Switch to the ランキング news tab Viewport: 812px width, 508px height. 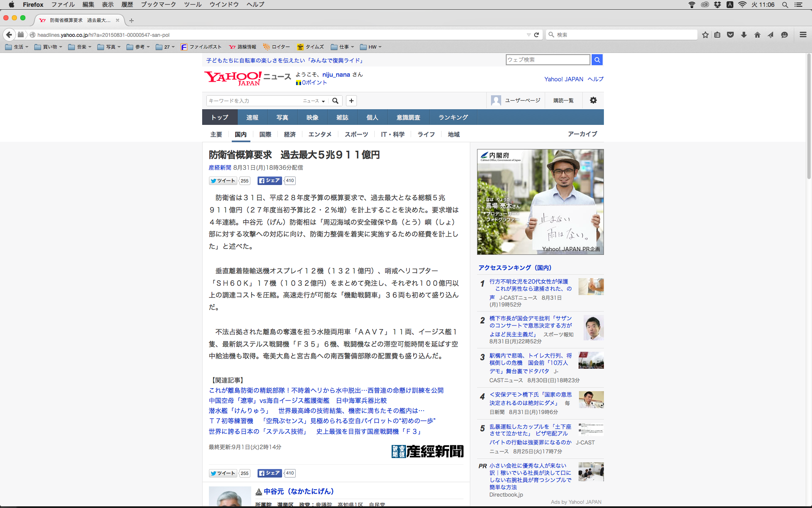(453, 117)
